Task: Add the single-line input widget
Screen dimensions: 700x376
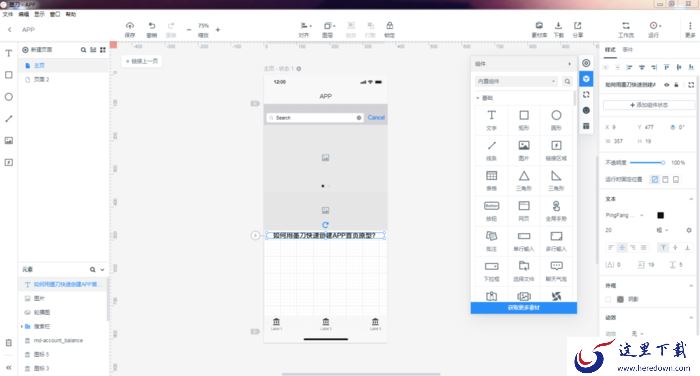Action: pyautogui.click(x=524, y=241)
